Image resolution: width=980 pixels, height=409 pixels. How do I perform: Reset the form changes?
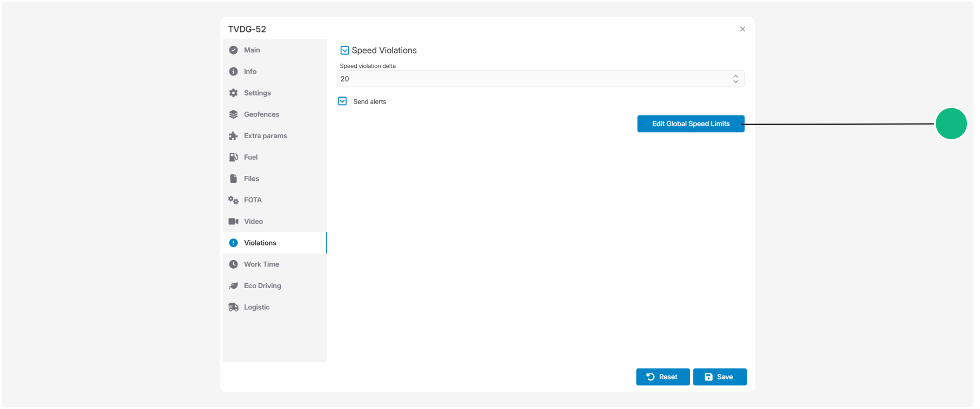tap(663, 377)
